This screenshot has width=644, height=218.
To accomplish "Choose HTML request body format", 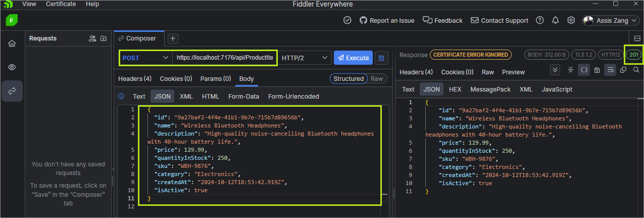I will point(211,96).
